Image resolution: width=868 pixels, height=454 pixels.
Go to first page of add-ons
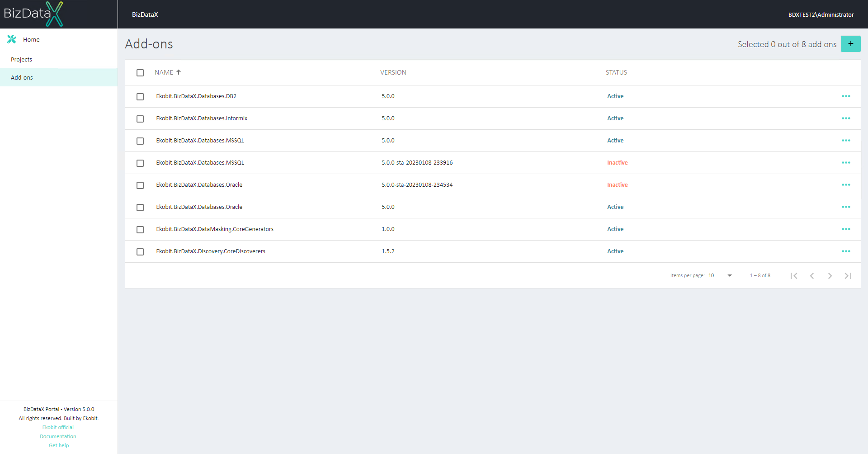pyautogui.click(x=794, y=276)
